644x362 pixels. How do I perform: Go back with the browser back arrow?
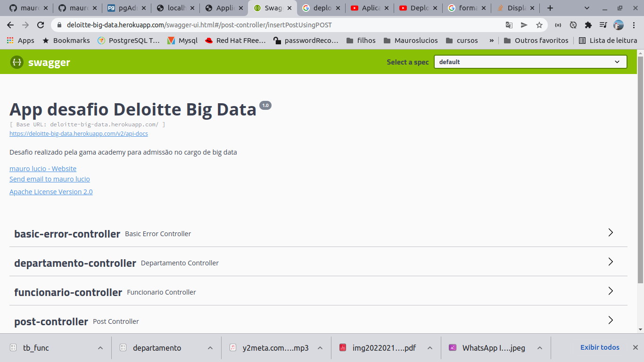10,25
